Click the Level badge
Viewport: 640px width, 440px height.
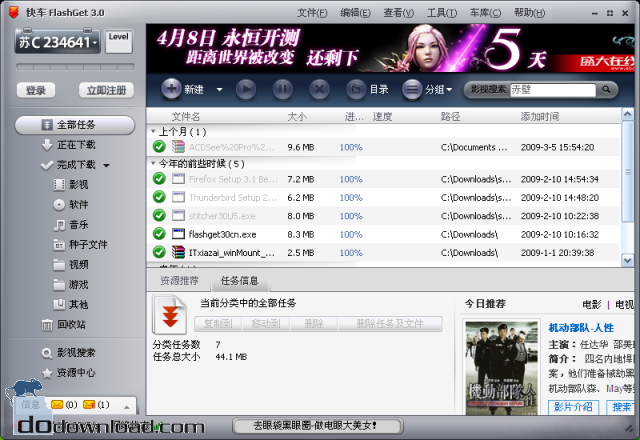click(x=119, y=41)
